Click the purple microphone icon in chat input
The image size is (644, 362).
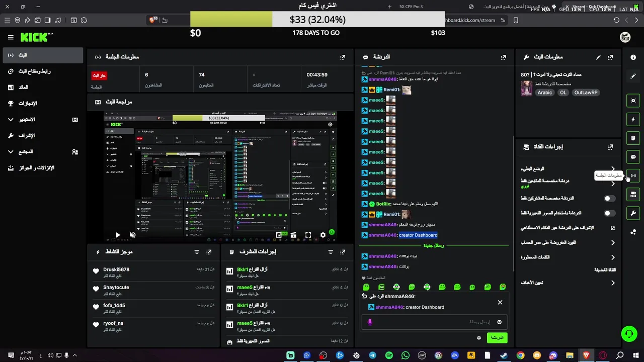point(370,322)
